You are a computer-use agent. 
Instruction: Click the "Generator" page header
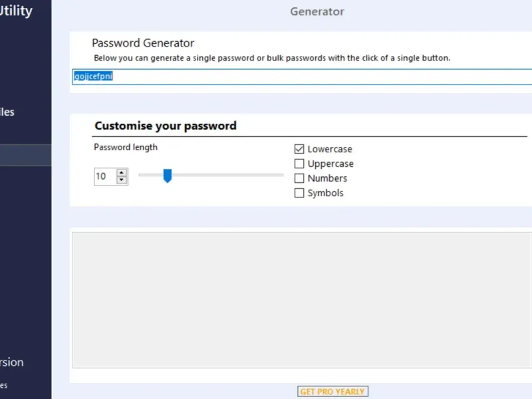click(x=317, y=11)
